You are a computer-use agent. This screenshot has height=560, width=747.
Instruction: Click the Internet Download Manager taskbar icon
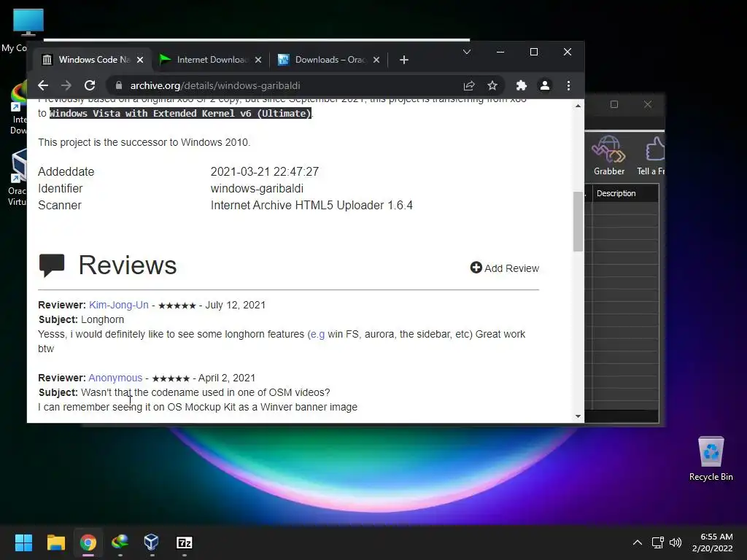pyautogui.click(x=120, y=542)
